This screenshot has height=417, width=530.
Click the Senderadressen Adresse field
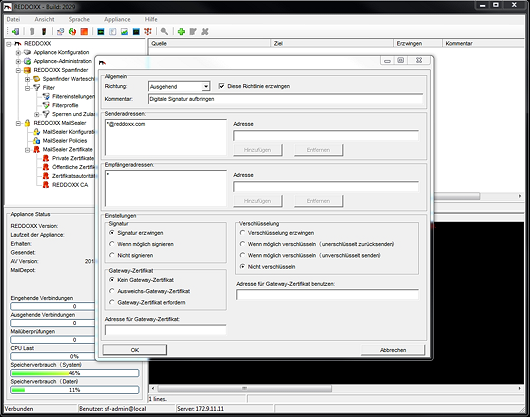click(326, 136)
